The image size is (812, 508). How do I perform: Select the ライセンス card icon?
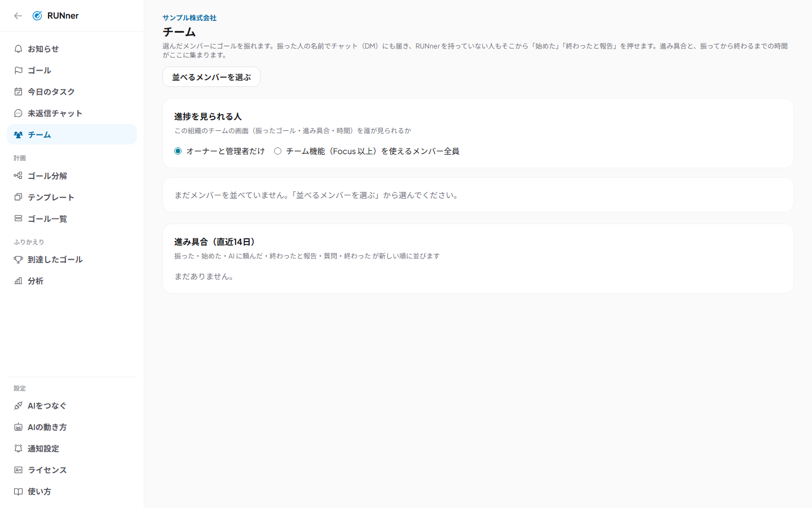point(18,470)
